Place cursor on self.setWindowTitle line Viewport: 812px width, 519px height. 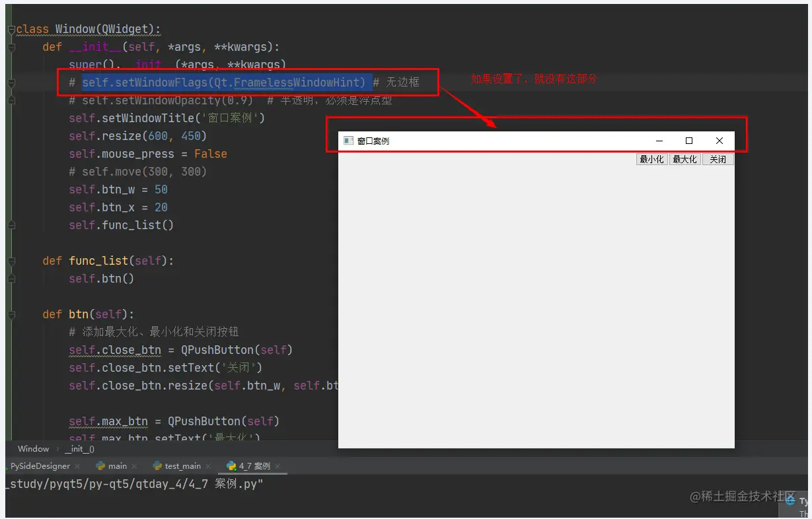166,118
